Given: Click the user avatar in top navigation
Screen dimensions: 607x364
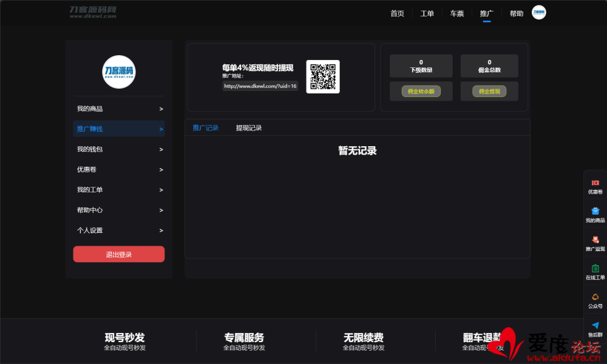Looking at the screenshot, I should click(538, 12).
